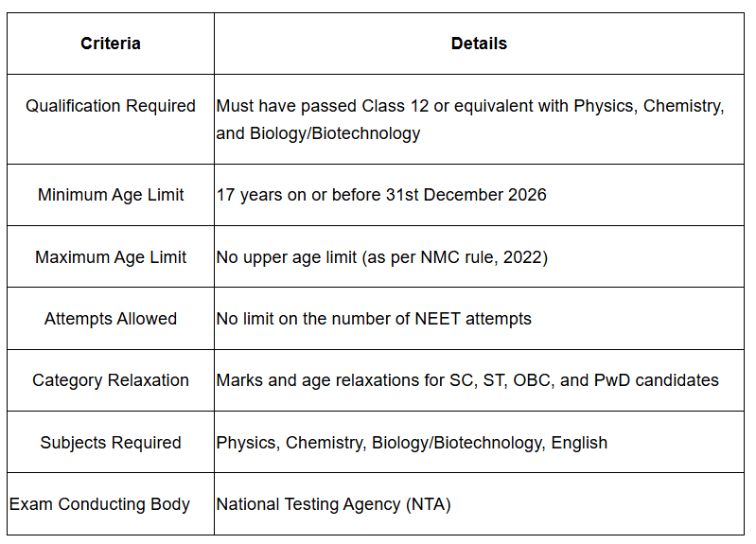
Task: Click the 17 years age detail cell
Action: (381, 195)
